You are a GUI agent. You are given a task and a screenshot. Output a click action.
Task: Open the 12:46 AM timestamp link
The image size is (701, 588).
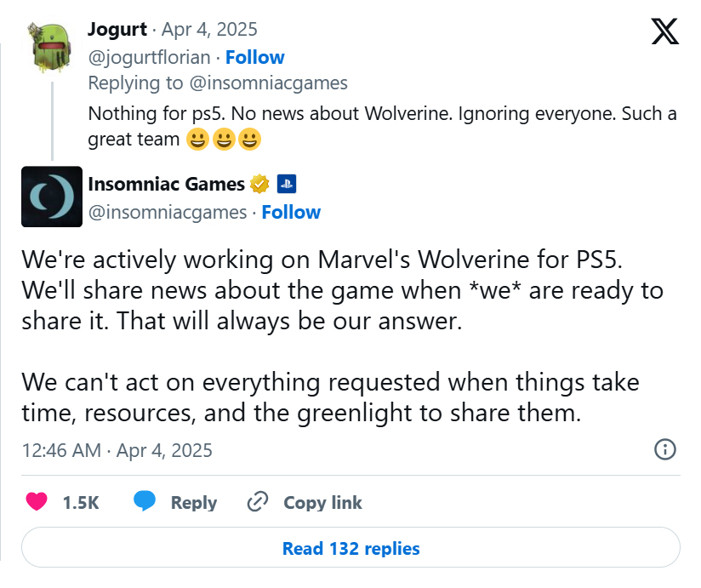coord(117,450)
